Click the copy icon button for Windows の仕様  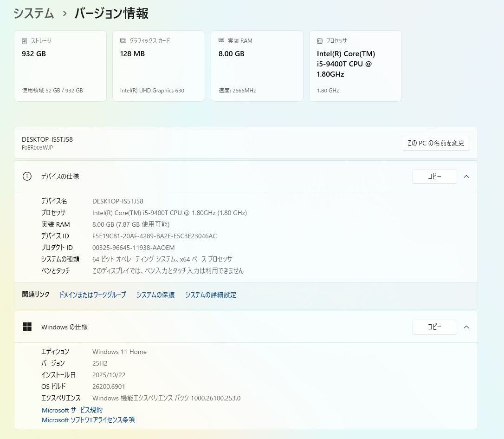[x=434, y=327]
